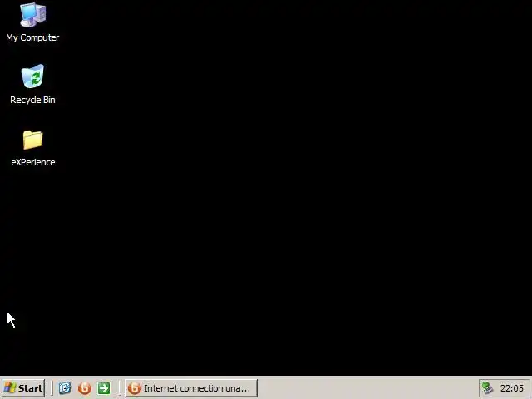Switch to Internet connection unavailable taskbar window

pos(190,388)
